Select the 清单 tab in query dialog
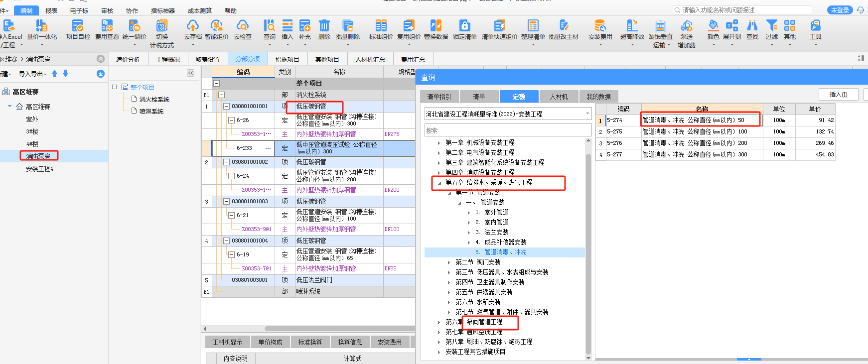 pos(479,97)
